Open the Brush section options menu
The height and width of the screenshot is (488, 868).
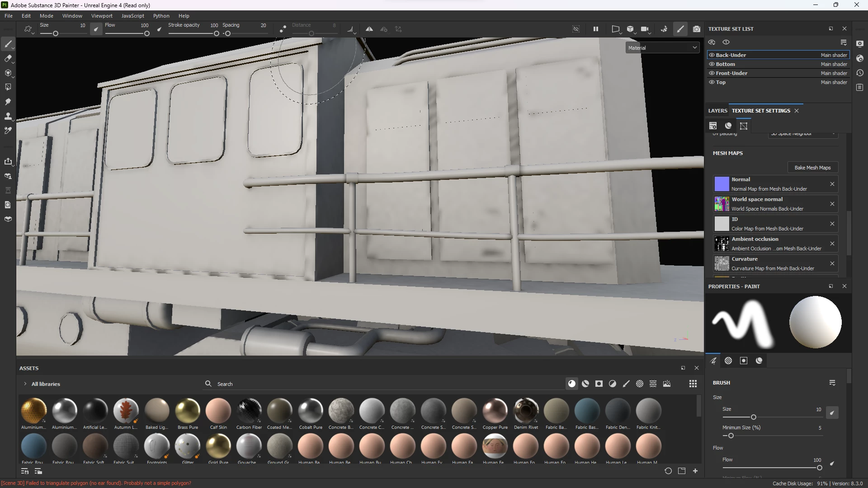coord(832,383)
